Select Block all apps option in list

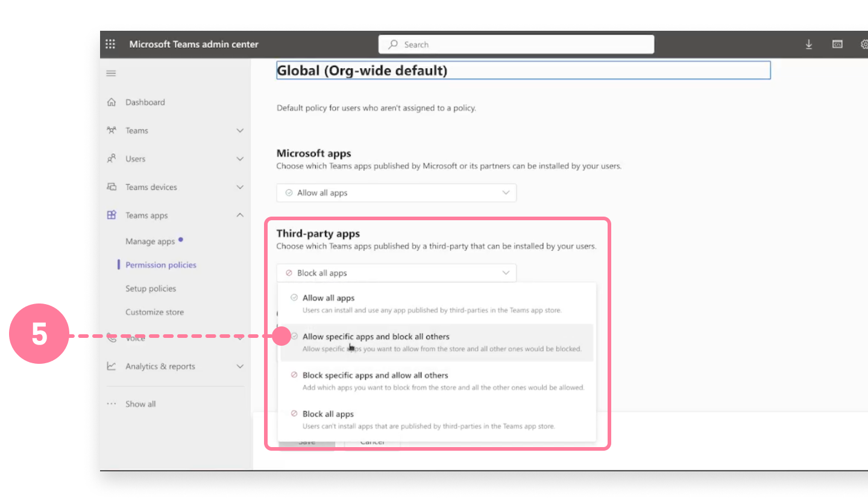point(437,419)
